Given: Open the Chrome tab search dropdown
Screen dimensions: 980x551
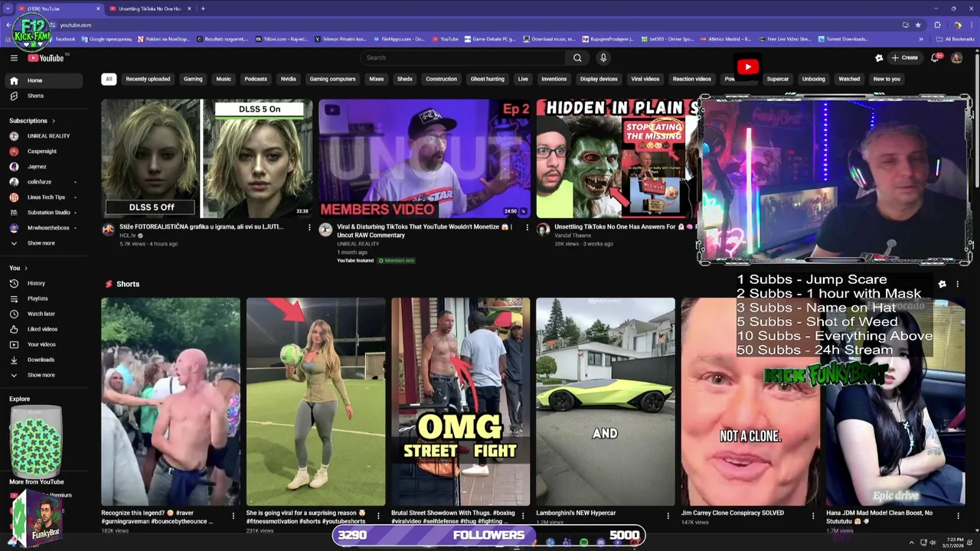Looking at the screenshot, I should [x=8, y=8].
